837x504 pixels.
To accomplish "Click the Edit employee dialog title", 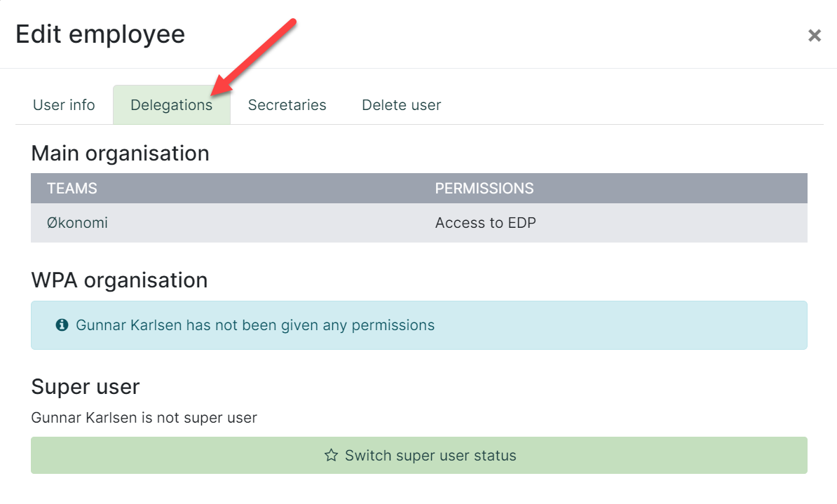I will [100, 35].
